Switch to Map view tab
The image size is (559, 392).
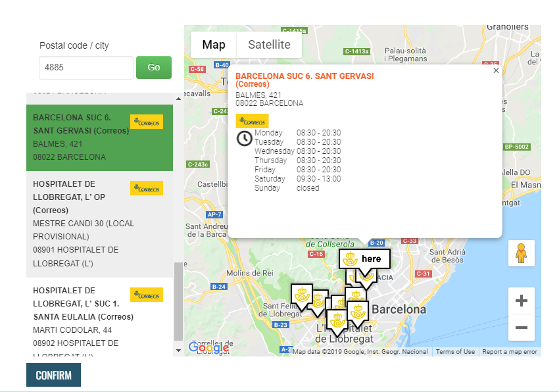pyautogui.click(x=214, y=45)
